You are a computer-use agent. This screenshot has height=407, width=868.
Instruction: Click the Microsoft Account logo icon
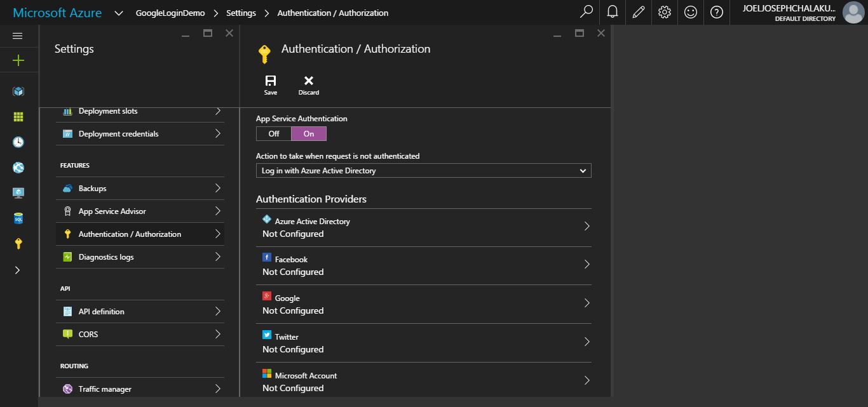coord(267,373)
